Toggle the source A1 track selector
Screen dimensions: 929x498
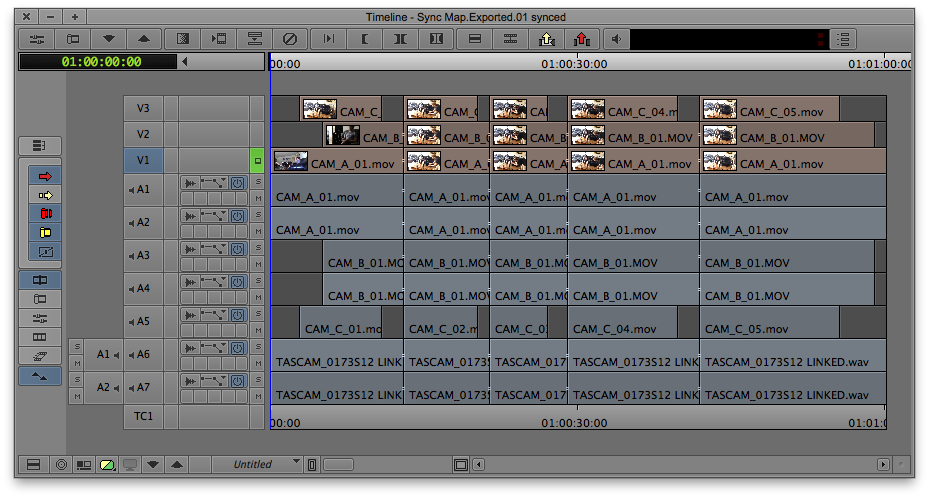pyautogui.click(x=103, y=354)
